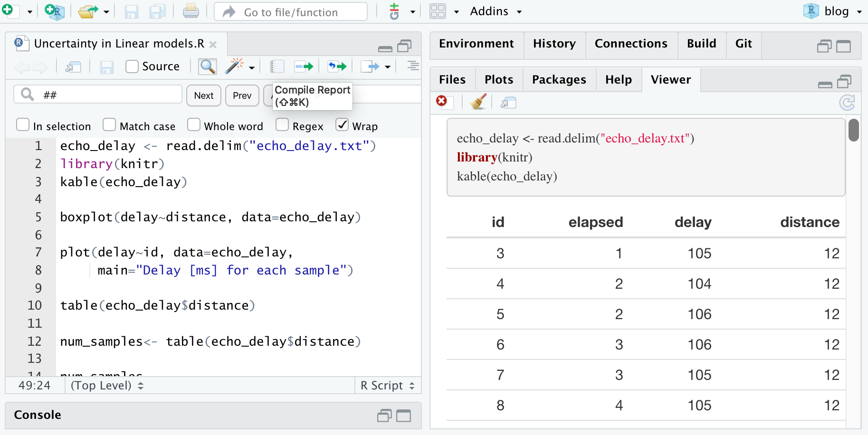Switch to the Git tab
The height and width of the screenshot is (435, 868).
744,44
